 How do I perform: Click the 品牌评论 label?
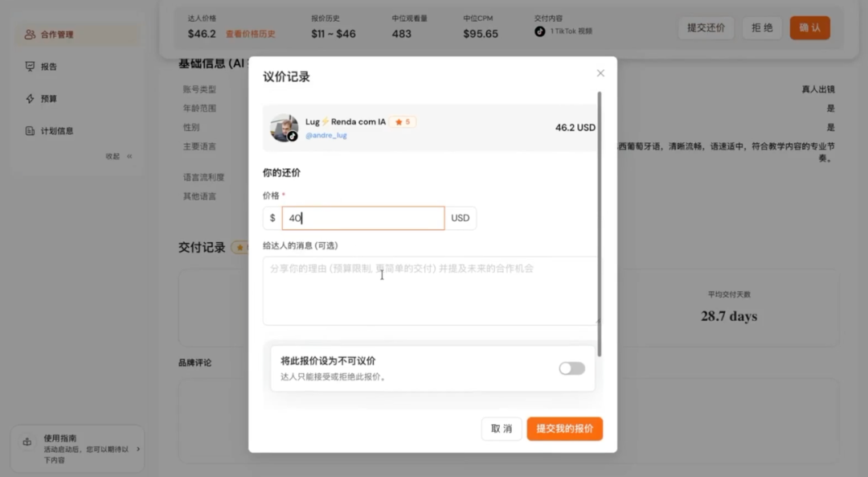pyautogui.click(x=194, y=363)
